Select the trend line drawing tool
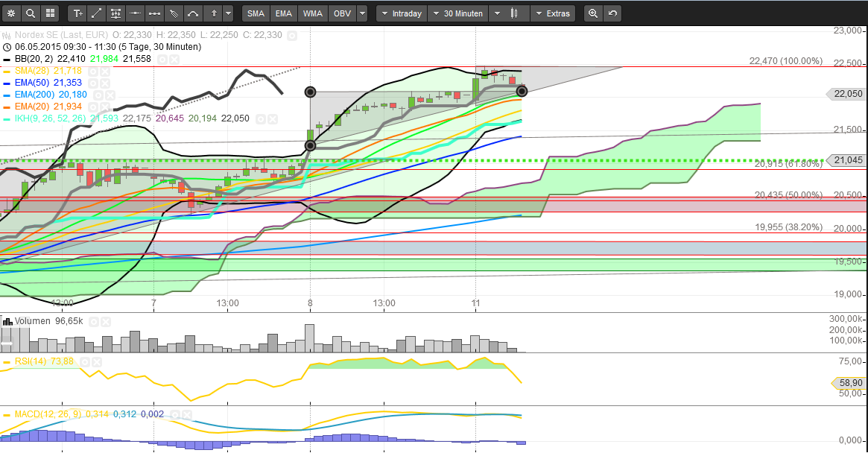The height and width of the screenshot is (456, 868). click(96, 13)
